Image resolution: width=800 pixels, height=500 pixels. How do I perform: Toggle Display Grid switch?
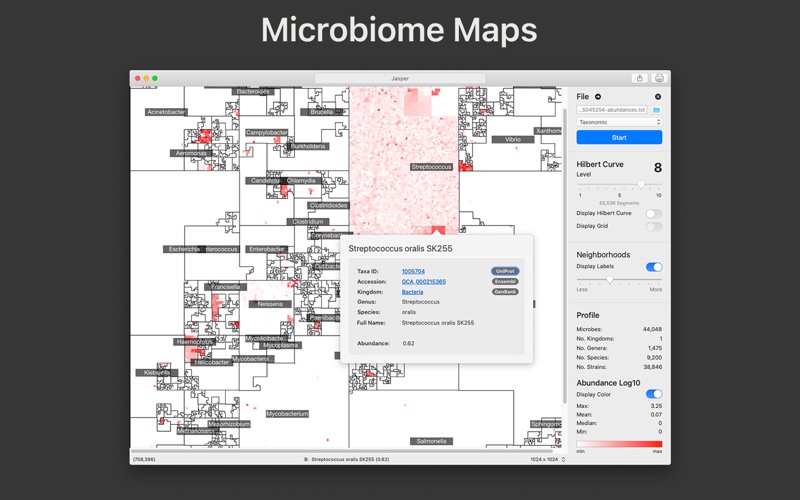(654, 227)
